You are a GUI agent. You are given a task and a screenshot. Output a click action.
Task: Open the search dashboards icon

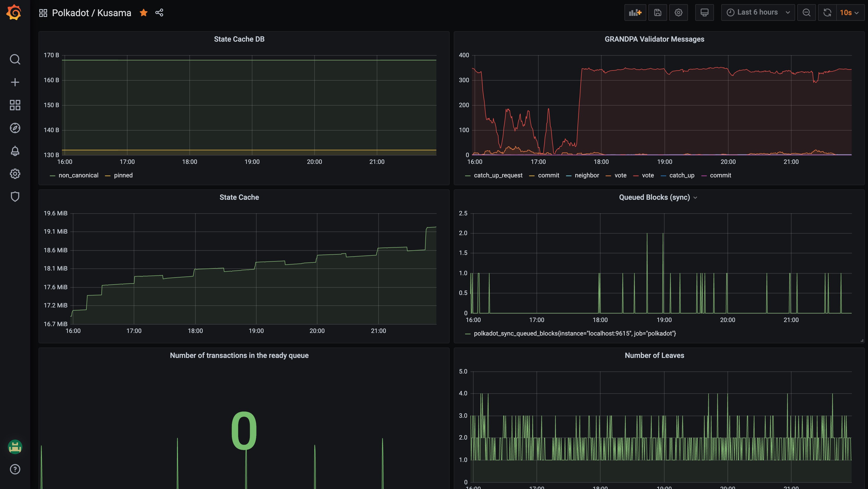(15, 59)
